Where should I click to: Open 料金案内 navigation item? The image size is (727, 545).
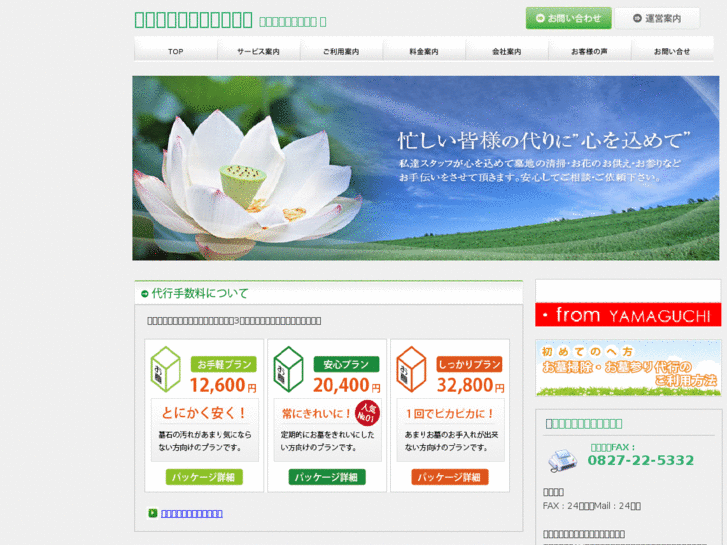pos(424,51)
